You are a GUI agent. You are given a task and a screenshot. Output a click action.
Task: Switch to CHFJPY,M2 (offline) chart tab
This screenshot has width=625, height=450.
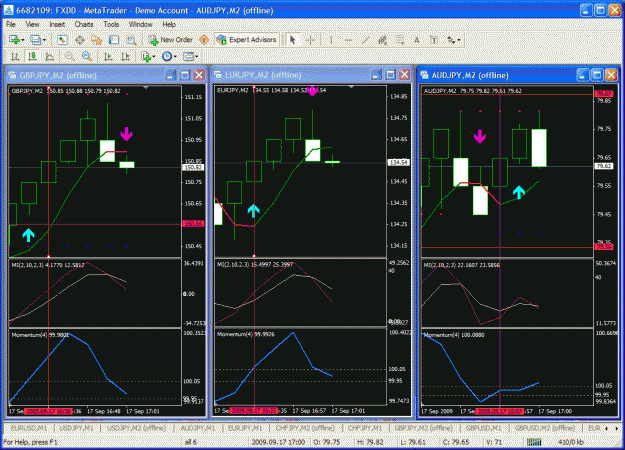click(305, 428)
